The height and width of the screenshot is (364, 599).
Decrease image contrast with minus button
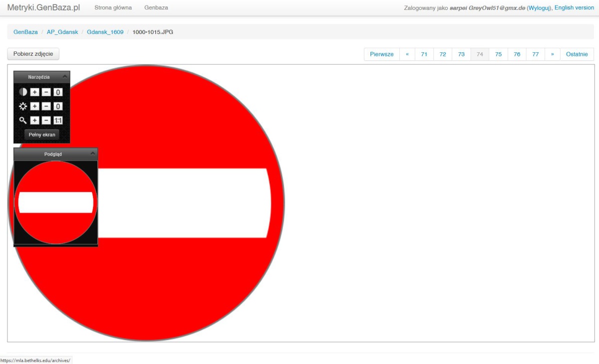46,92
